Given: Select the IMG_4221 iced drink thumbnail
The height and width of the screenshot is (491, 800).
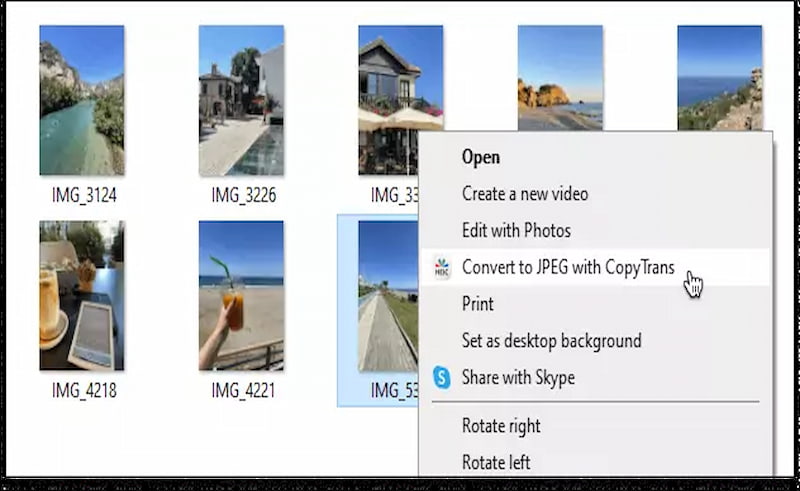Looking at the screenshot, I should point(241,296).
